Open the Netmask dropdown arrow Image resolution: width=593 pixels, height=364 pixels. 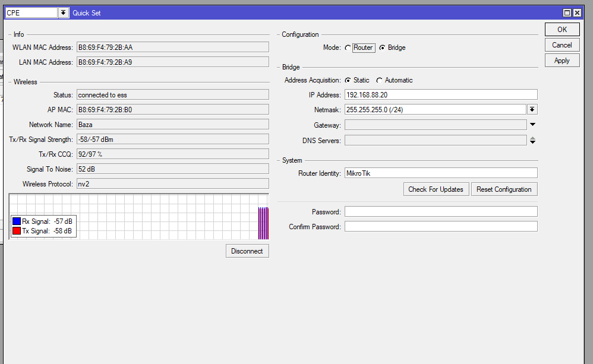(x=532, y=109)
